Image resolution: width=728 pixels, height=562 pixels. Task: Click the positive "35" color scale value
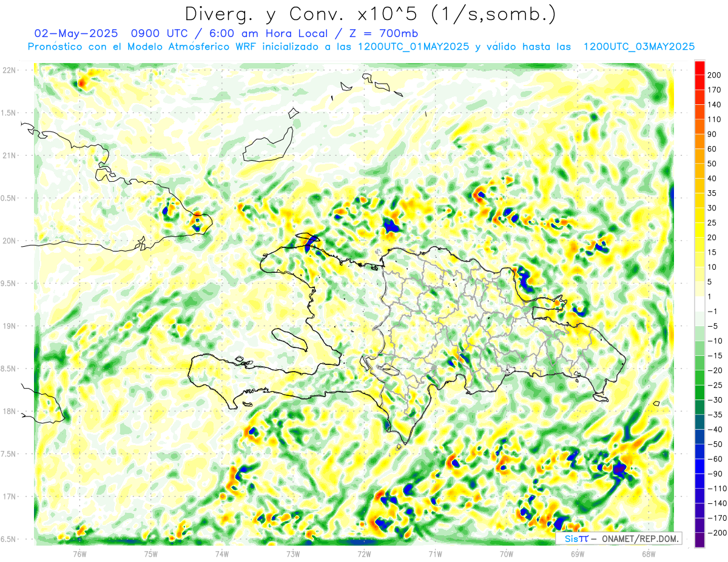713,193
